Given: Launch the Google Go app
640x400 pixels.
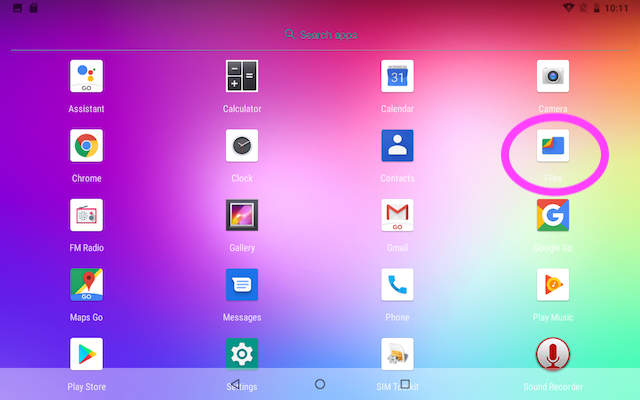Looking at the screenshot, I should (x=553, y=215).
